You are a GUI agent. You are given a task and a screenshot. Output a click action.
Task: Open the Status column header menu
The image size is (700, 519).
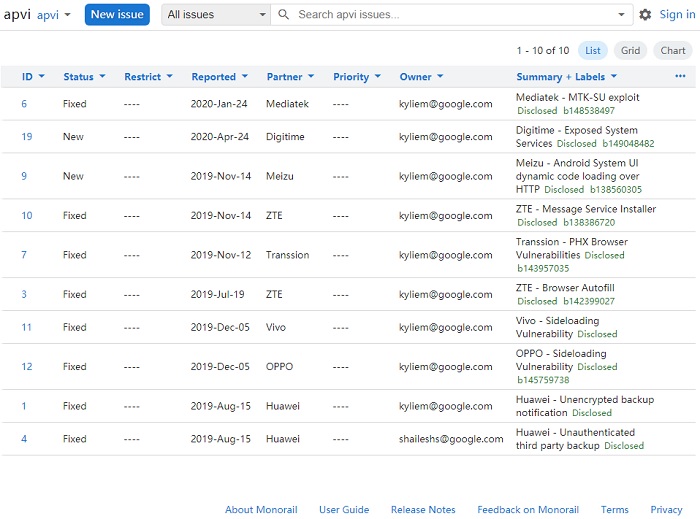tap(84, 77)
